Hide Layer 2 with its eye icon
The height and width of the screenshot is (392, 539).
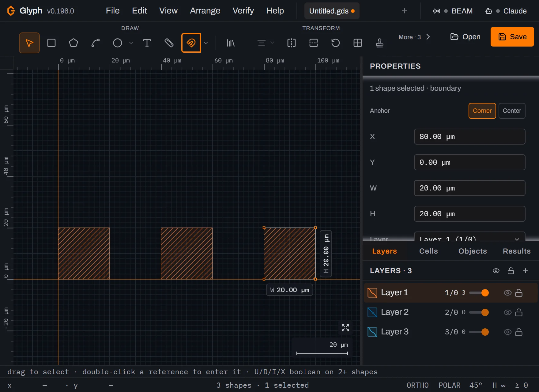508,312
